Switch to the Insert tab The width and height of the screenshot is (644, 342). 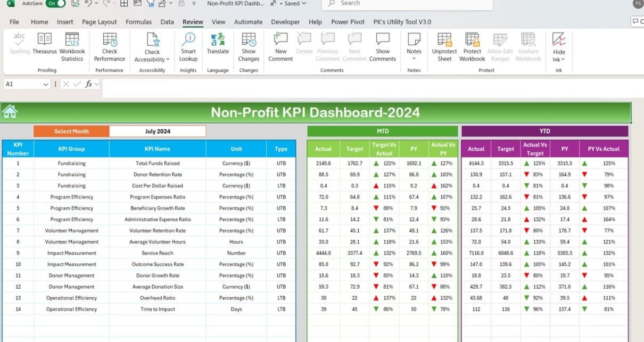pos(65,22)
